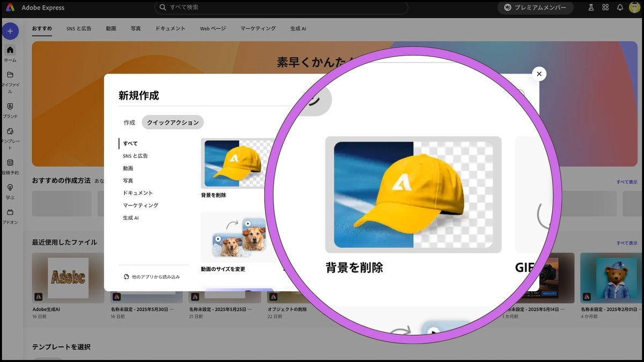Click the Adobe Express logo icon
Screen dimensions: 644x362
coord(10,8)
